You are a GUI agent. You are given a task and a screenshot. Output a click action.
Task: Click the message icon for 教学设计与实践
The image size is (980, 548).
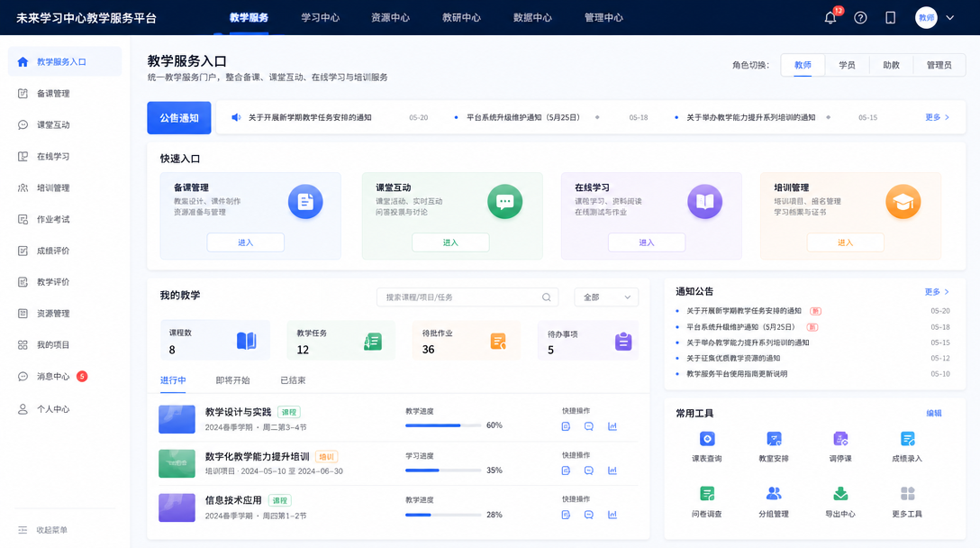click(x=589, y=426)
